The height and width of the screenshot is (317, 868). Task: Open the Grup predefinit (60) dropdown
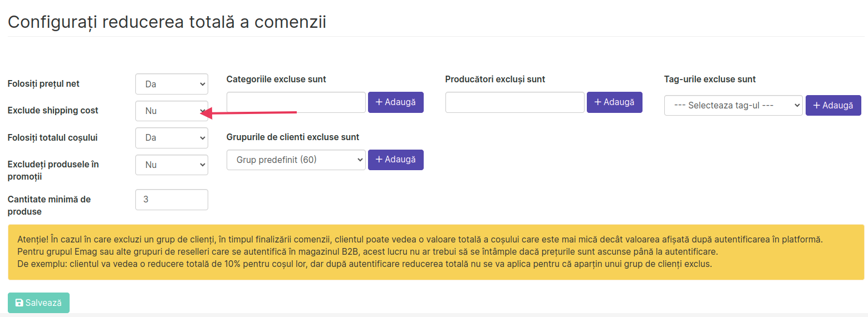tap(296, 160)
